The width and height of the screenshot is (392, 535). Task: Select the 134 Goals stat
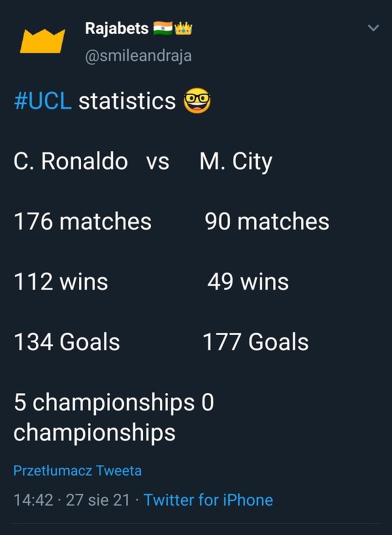pos(67,342)
